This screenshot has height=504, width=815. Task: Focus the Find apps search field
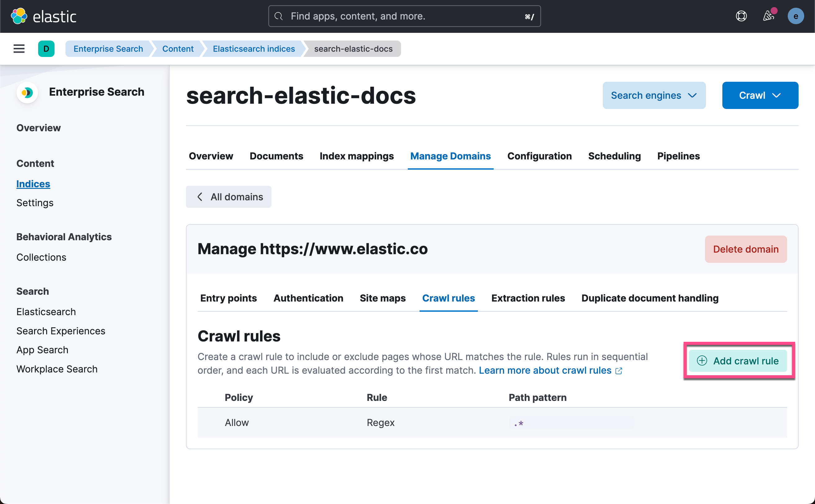pos(404,16)
